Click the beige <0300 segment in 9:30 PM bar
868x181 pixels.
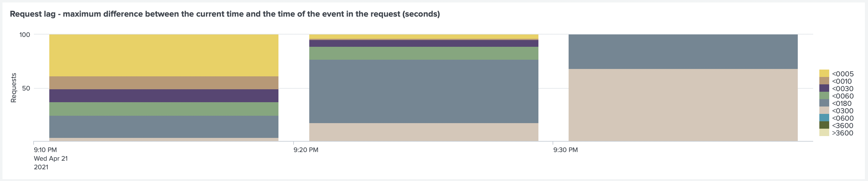683,105
